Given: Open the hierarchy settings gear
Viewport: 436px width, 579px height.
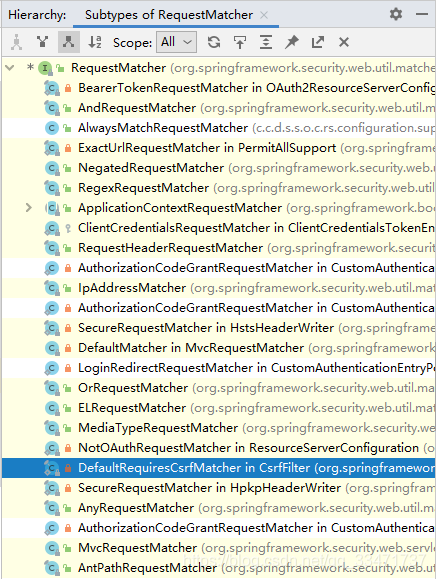Looking at the screenshot, I should [x=396, y=14].
